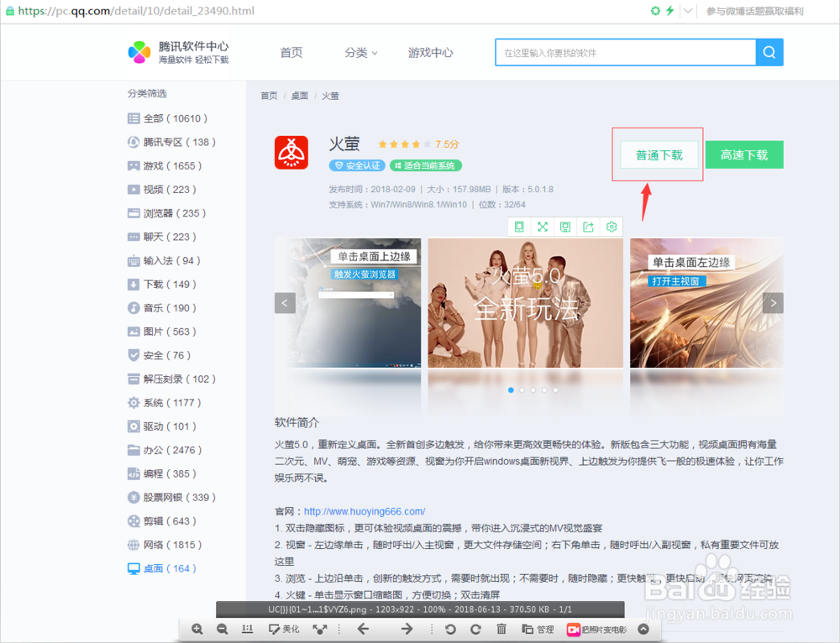Screen dimensions: 840x643
Task: Go to next image with right arrow
Action: pyautogui.click(x=407, y=629)
